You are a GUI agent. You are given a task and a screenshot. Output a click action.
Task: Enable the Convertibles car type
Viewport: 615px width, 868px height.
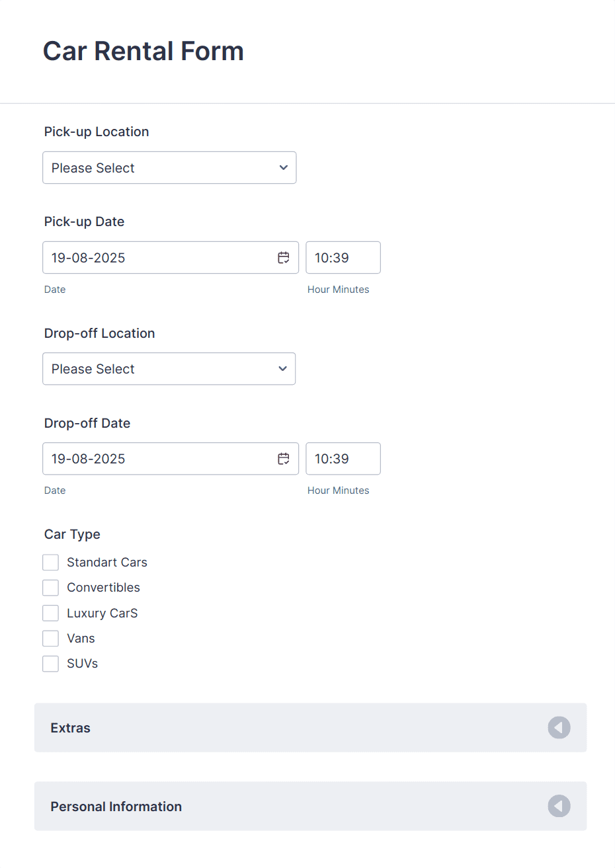(50, 587)
